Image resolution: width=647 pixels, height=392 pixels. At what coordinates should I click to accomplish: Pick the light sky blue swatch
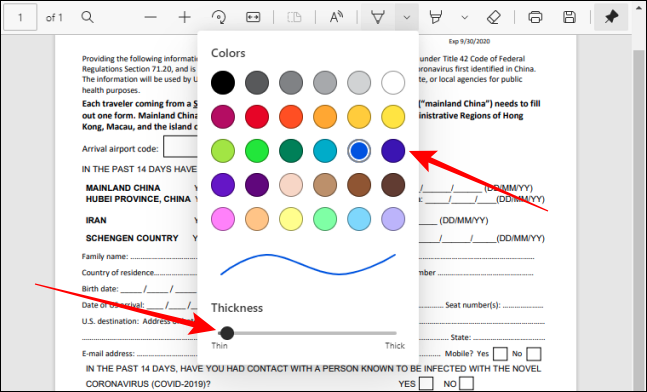(359, 219)
